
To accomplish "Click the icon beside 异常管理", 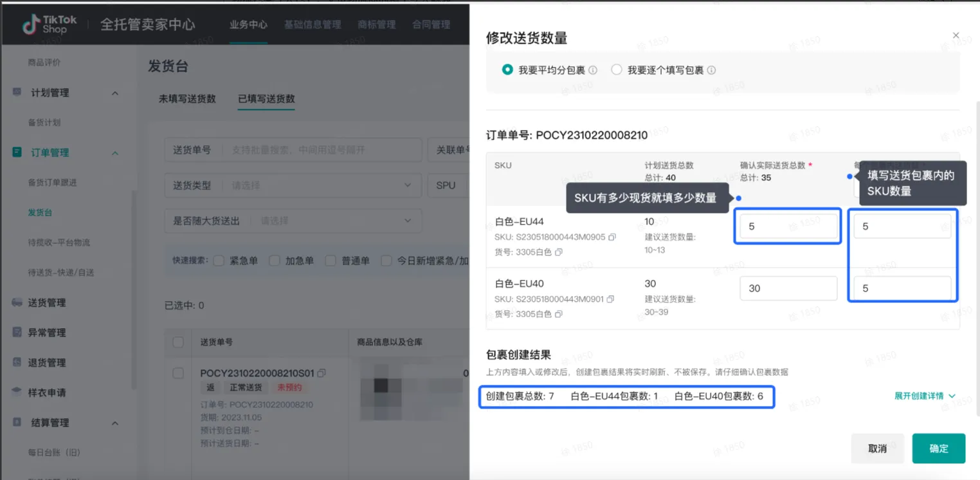I will coord(17,332).
